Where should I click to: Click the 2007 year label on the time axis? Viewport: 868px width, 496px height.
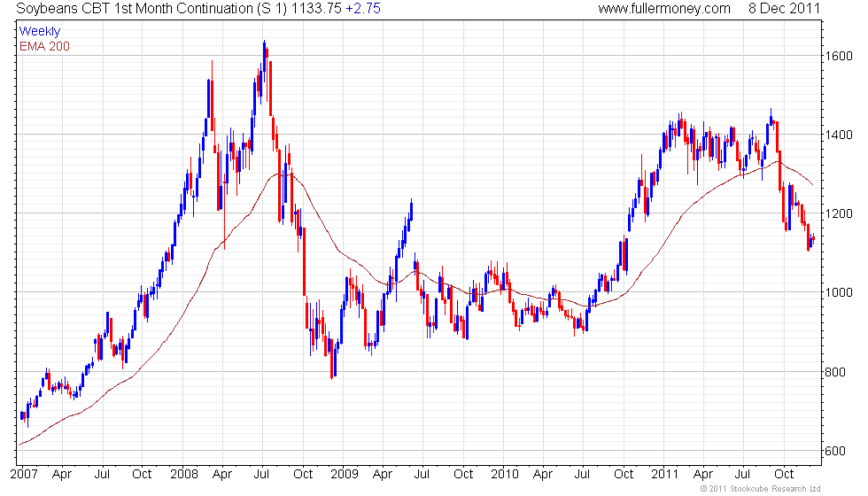[24, 475]
